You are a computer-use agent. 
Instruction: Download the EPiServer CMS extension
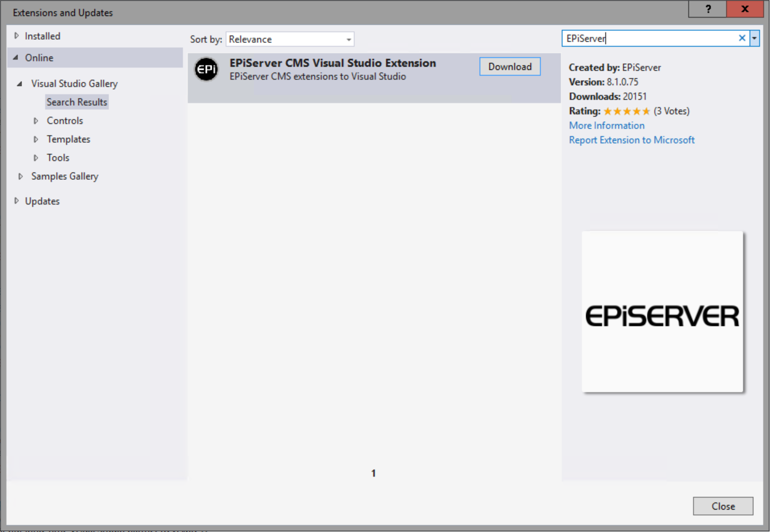point(509,67)
